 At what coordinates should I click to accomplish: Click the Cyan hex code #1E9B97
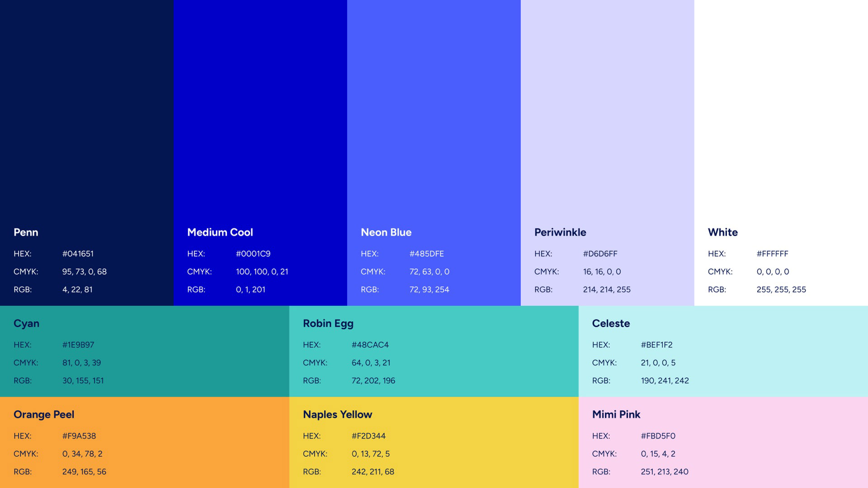(78, 345)
